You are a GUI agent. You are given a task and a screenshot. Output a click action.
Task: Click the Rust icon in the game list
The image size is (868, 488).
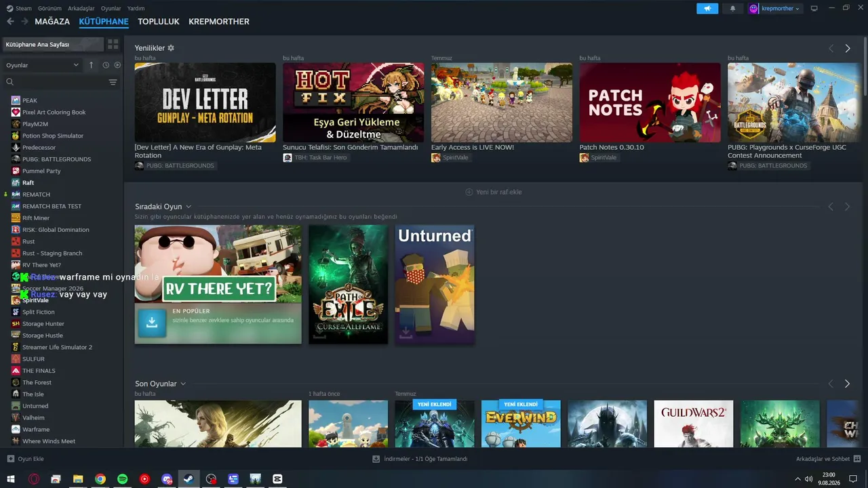point(16,241)
